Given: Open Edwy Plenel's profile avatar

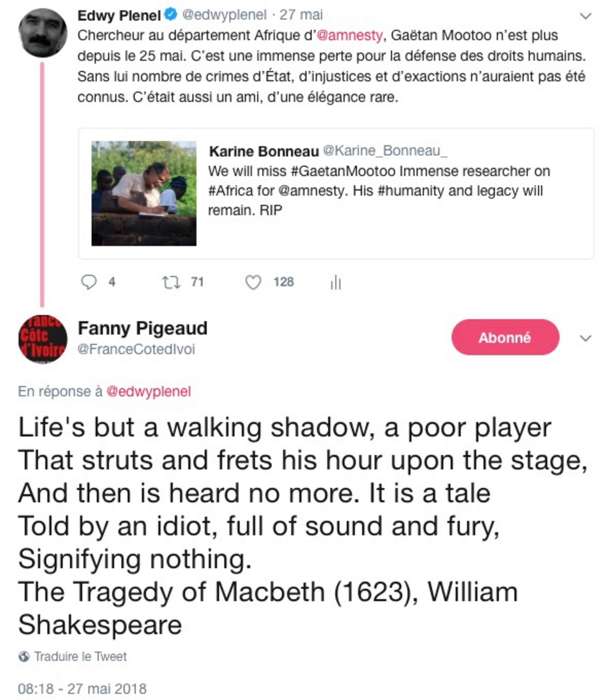Looking at the screenshot, I should click(x=42, y=33).
